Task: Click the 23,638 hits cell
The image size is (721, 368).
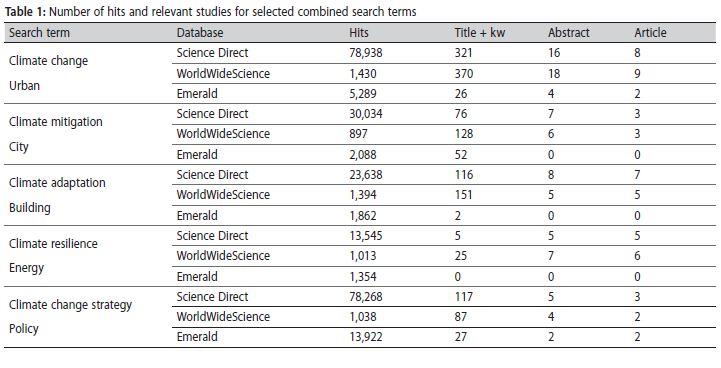Action: tap(366, 175)
